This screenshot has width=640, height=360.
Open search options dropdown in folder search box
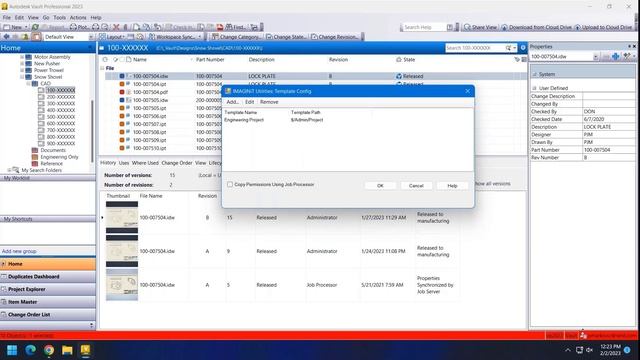click(x=515, y=48)
